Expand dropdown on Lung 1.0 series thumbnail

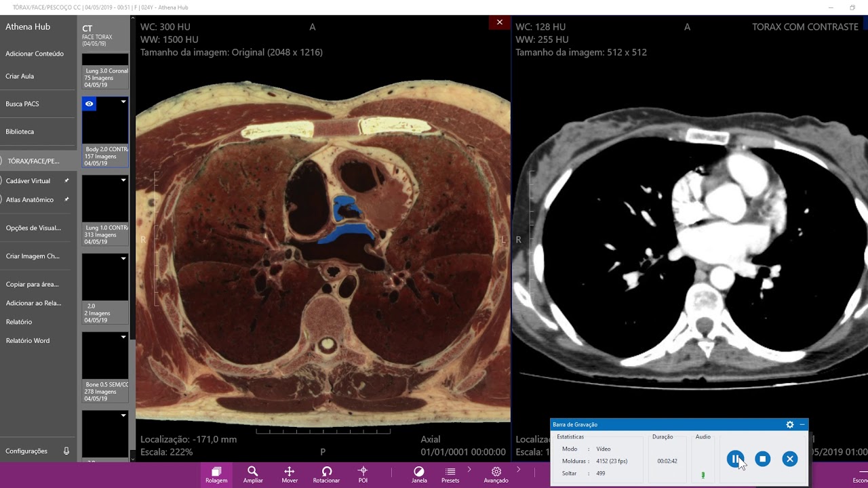click(x=123, y=180)
